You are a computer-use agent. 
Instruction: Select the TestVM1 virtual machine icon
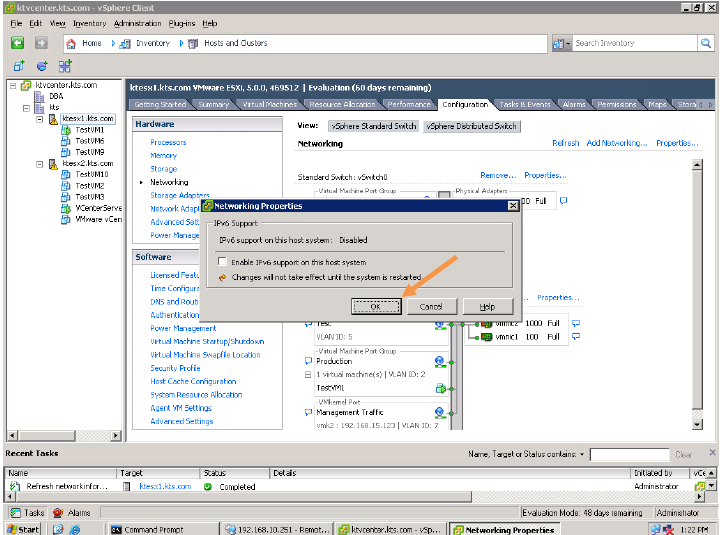coord(66,130)
